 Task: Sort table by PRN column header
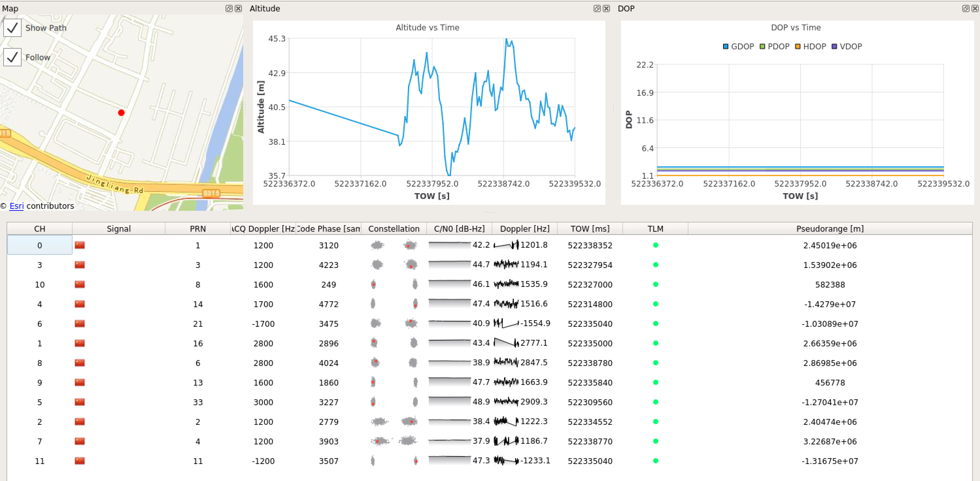[x=197, y=228]
